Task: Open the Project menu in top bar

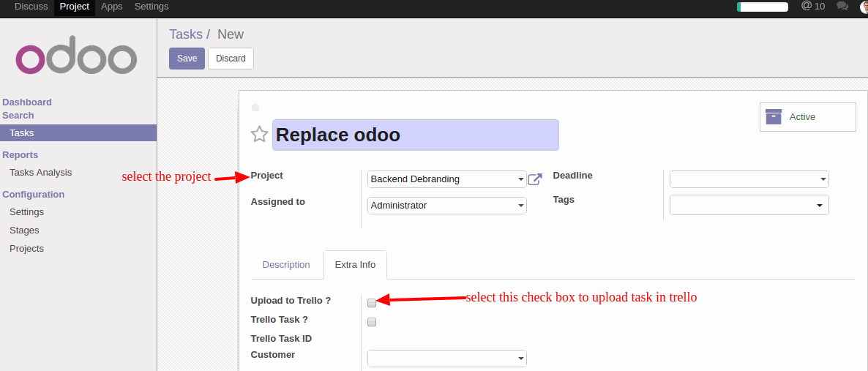Action: (74, 7)
